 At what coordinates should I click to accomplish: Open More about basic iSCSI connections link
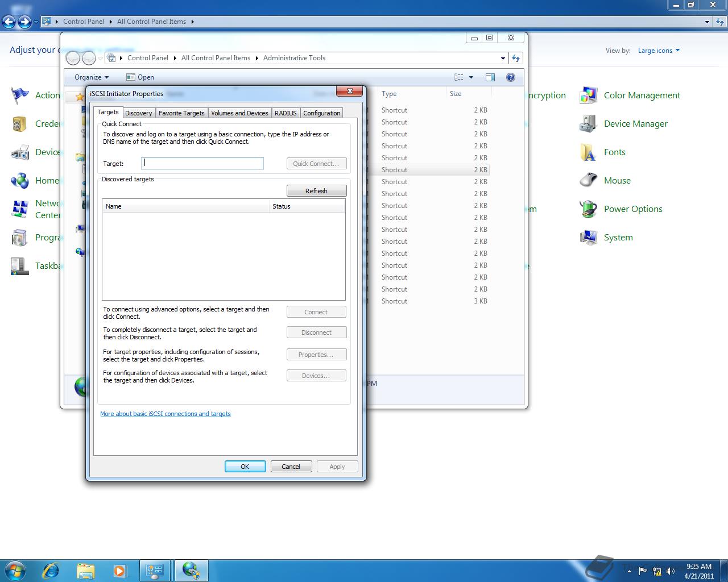tap(166, 414)
